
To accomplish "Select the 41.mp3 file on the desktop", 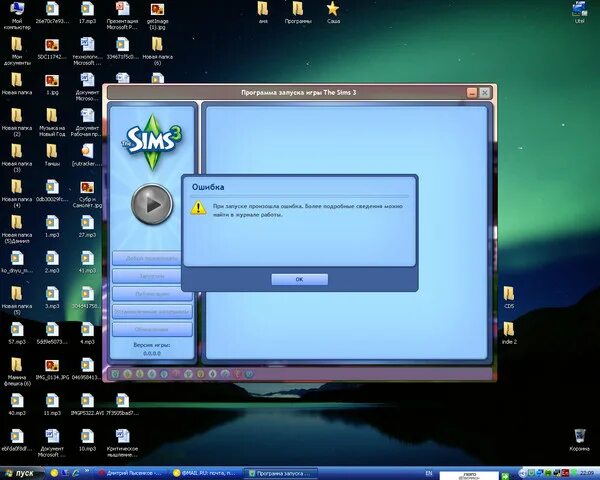I will tap(87, 262).
